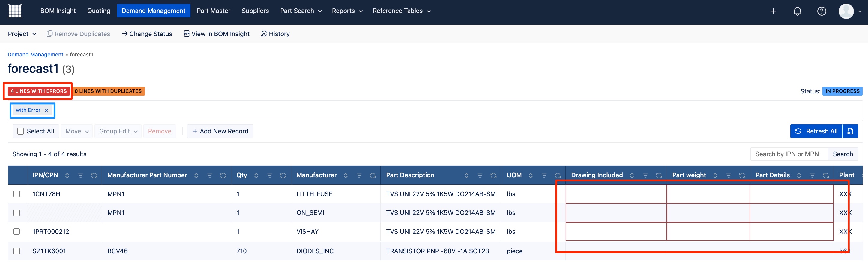Screen dimensions: 868x262
Task: Click Add New Record
Action: [220, 131]
